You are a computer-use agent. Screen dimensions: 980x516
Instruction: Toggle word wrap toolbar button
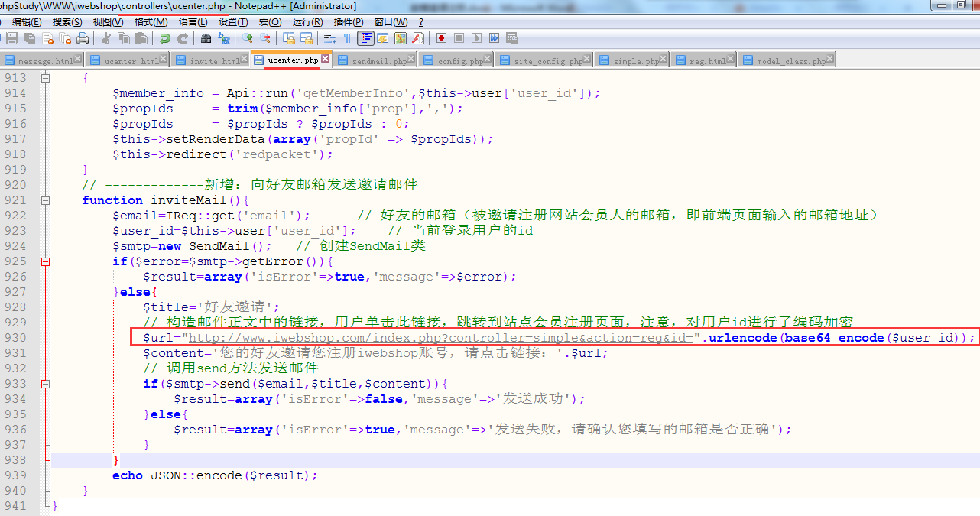329,38
